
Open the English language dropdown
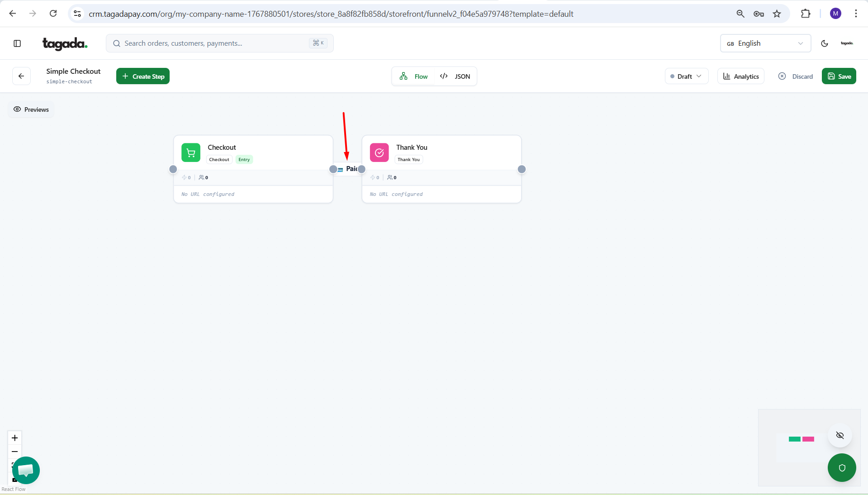tap(765, 43)
